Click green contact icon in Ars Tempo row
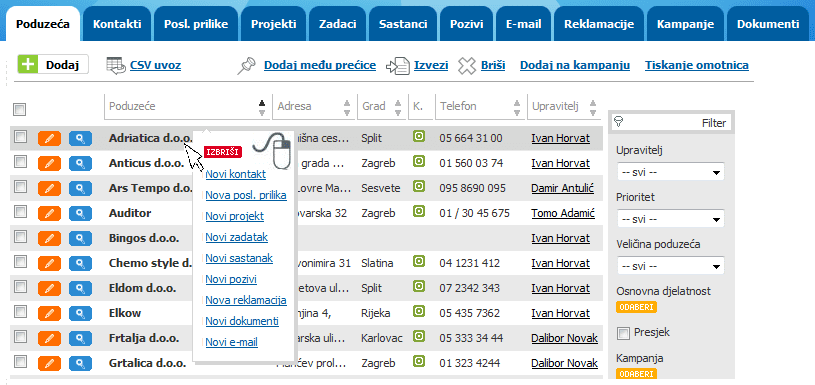The width and height of the screenshot is (815, 385). 419,187
